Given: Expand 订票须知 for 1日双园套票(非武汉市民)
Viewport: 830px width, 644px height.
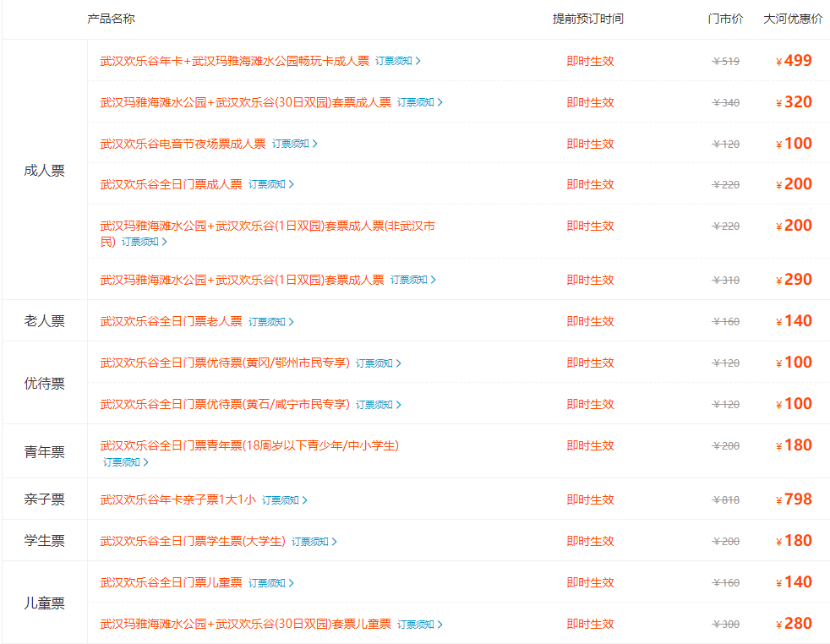Looking at the screenshot, I should coord(144,242).
